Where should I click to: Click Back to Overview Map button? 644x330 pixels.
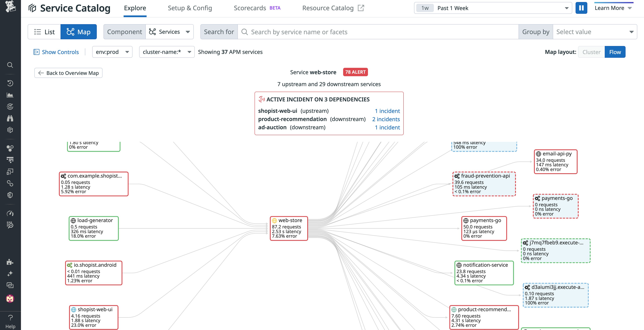point(68,73)
